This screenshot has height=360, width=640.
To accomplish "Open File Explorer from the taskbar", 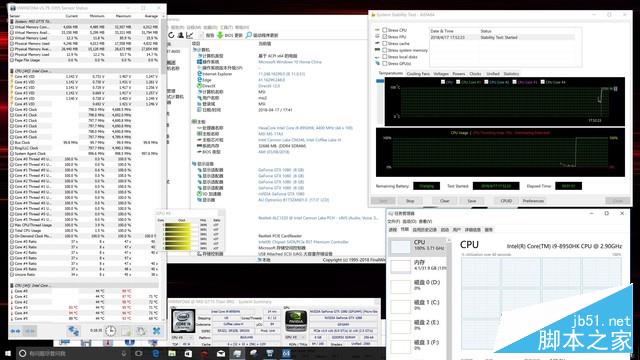I will point(172,353).
